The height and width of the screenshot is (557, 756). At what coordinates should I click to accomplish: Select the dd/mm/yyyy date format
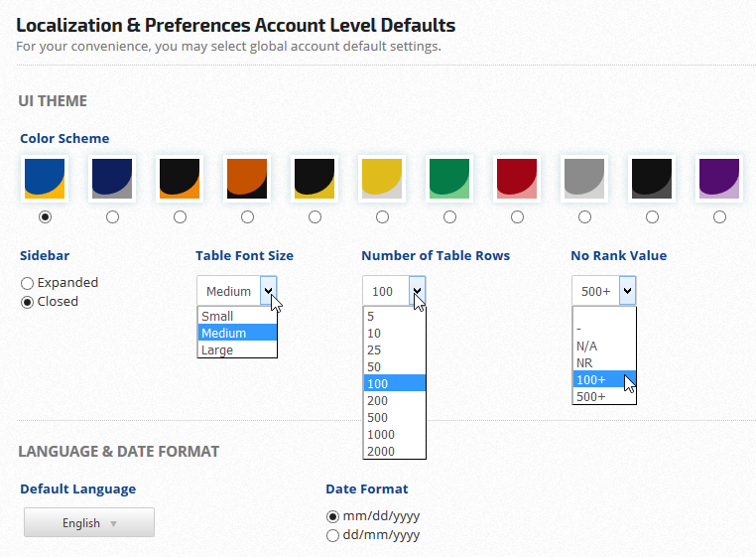coord(332,536)
